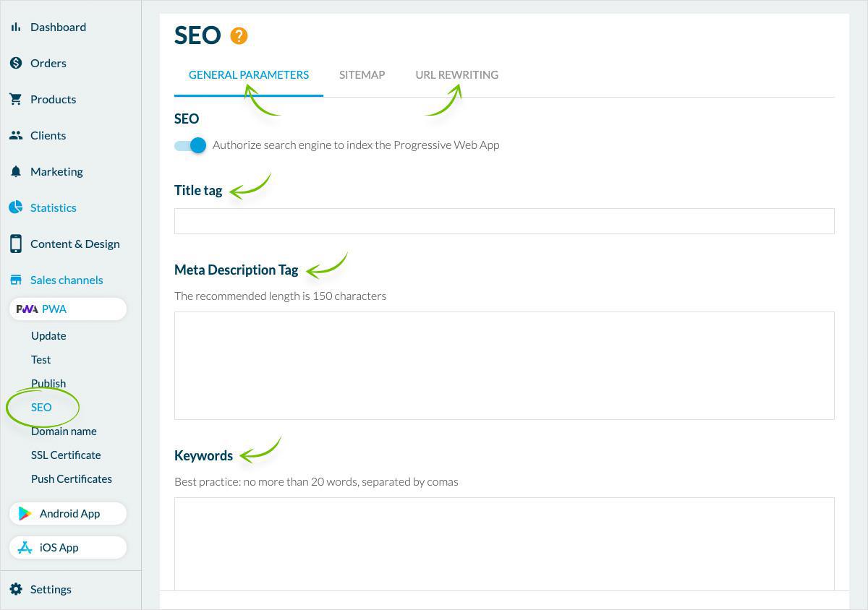This screenshot has width=868, height=610.
Task: Click the Content & Design phone icon
Action: click(16, 244)
